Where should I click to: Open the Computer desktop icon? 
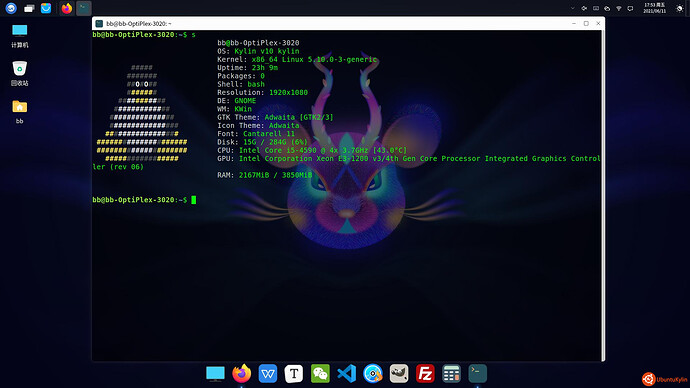pyautogui.click(x=19, y=36)
